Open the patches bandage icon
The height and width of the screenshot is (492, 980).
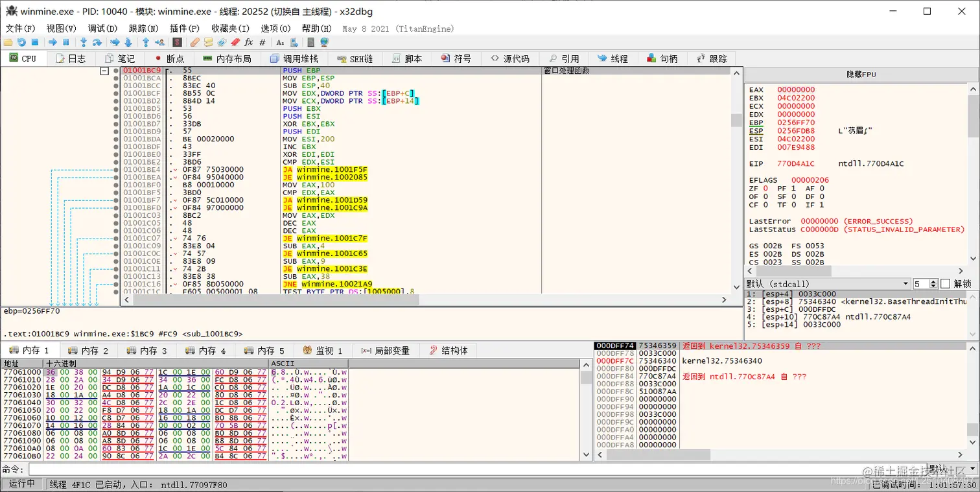click(194, 42)
